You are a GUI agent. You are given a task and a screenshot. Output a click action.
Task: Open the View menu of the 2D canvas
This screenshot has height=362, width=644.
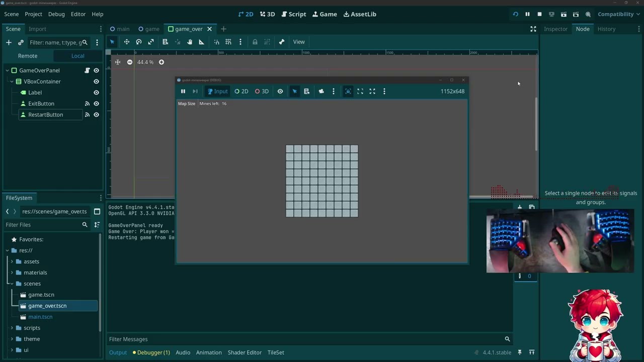coord(299,42)
